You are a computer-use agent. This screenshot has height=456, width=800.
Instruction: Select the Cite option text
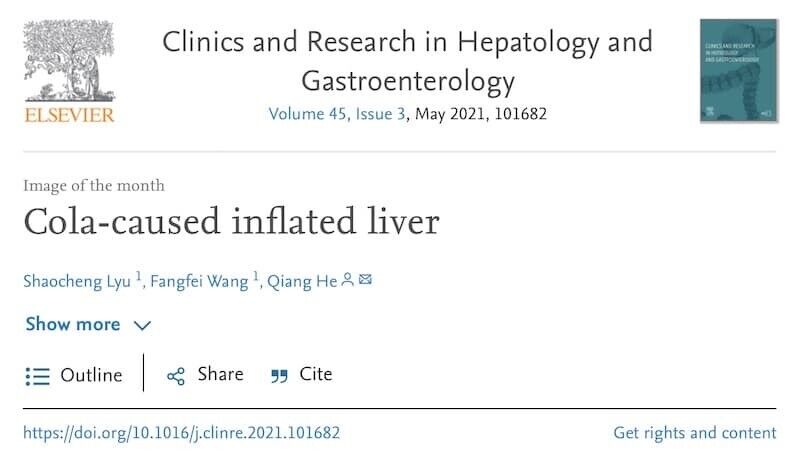coord(316,374)
